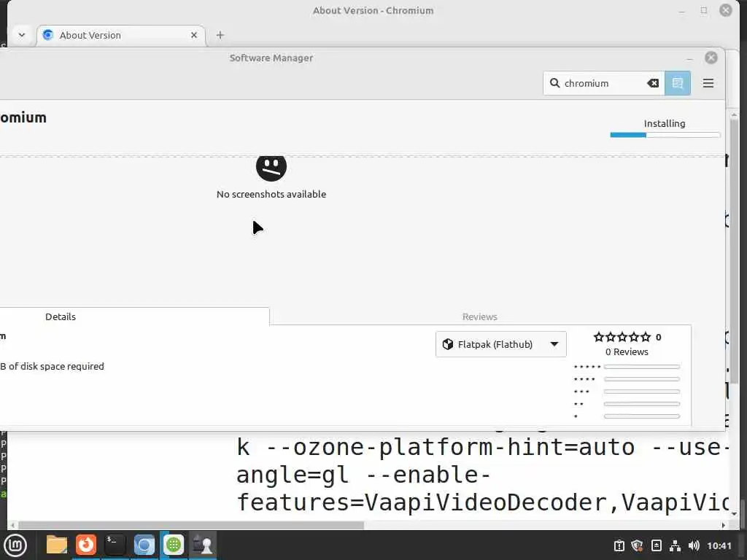Switch to the Details tab
747x560 pixels.
coord(61,316)
